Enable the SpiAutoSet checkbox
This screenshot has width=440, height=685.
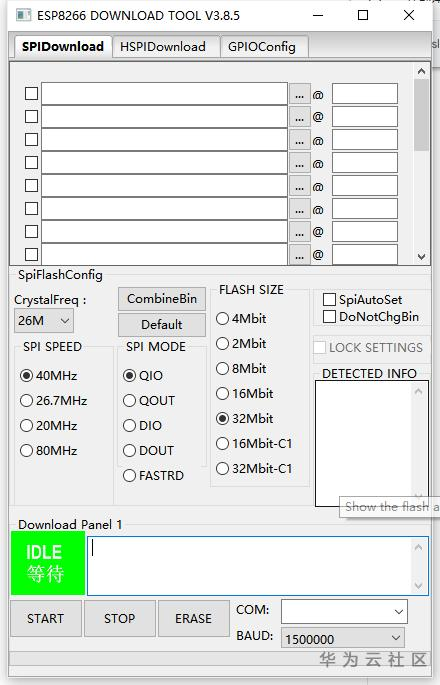click(329, 300)
